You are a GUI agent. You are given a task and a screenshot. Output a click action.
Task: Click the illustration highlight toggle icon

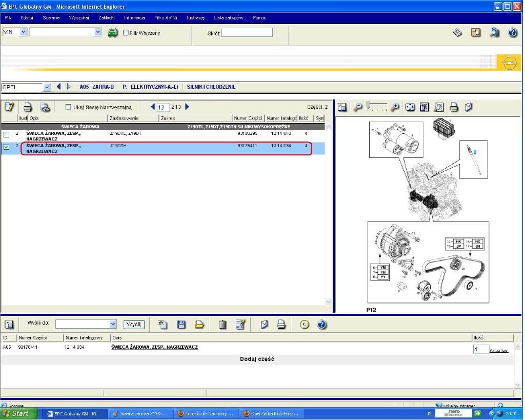(424, 107)
